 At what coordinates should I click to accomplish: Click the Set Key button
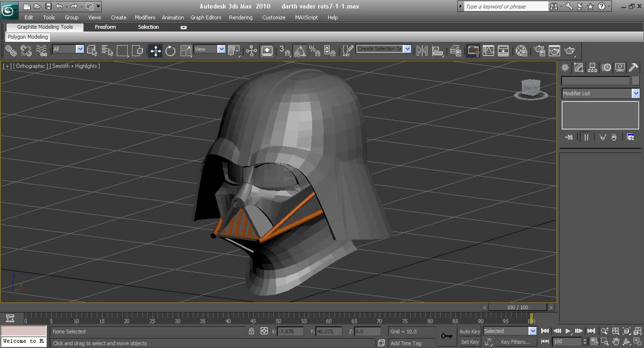(x=470, y=342)
